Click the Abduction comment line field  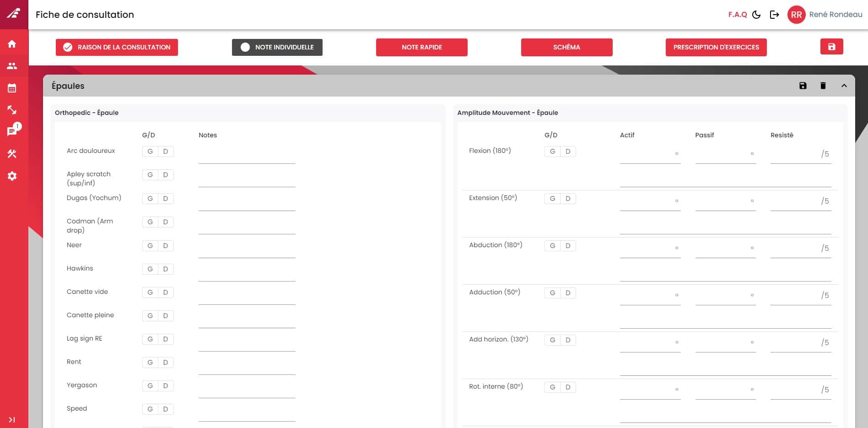point(725,273)
